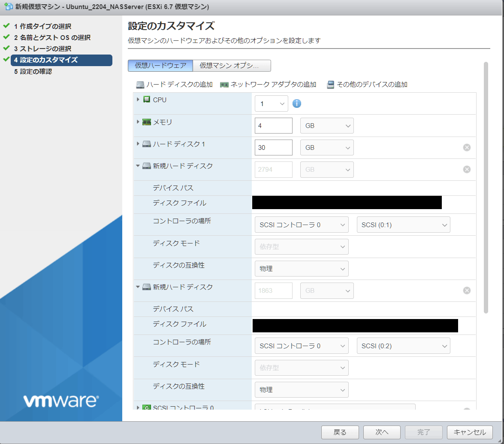This screenshot has height=444, width=504.
Task: Click the add other device icon
Action: tap(330, 85)
